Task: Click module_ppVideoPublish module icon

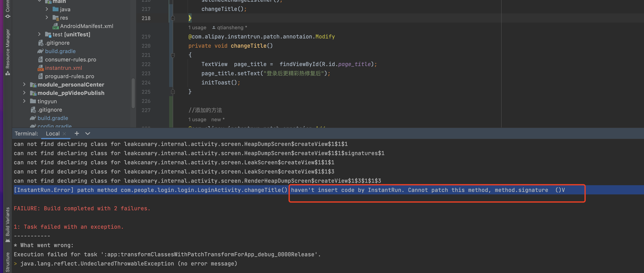Action: 33,93
